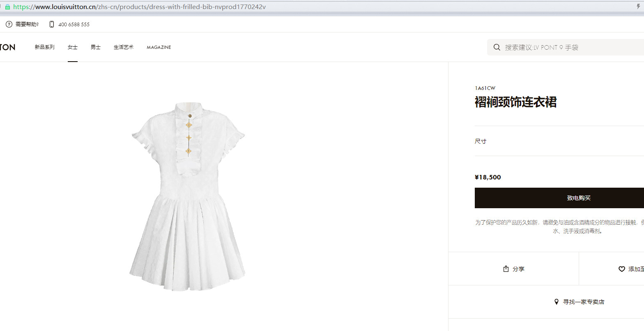
Task: Click the 添加至 wishlist button text
Action: click(636, 269)
